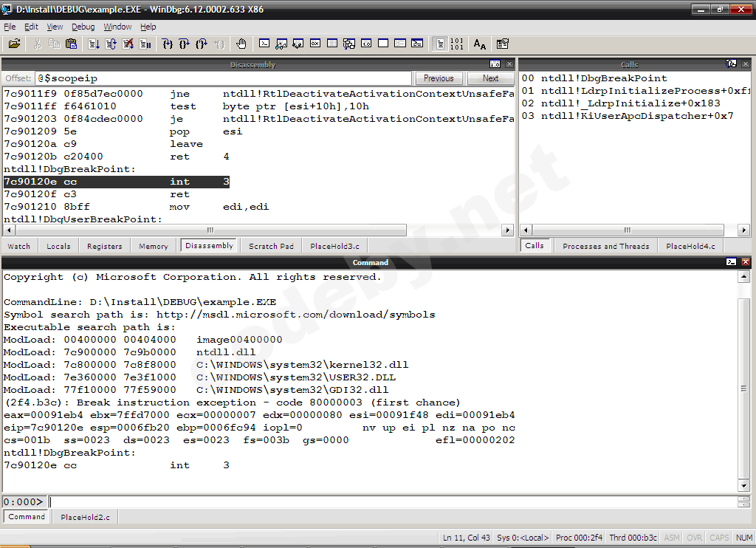Restart the debugging session from the toolbar
This screenshot has height=548, width=756.
click(111, 44)
